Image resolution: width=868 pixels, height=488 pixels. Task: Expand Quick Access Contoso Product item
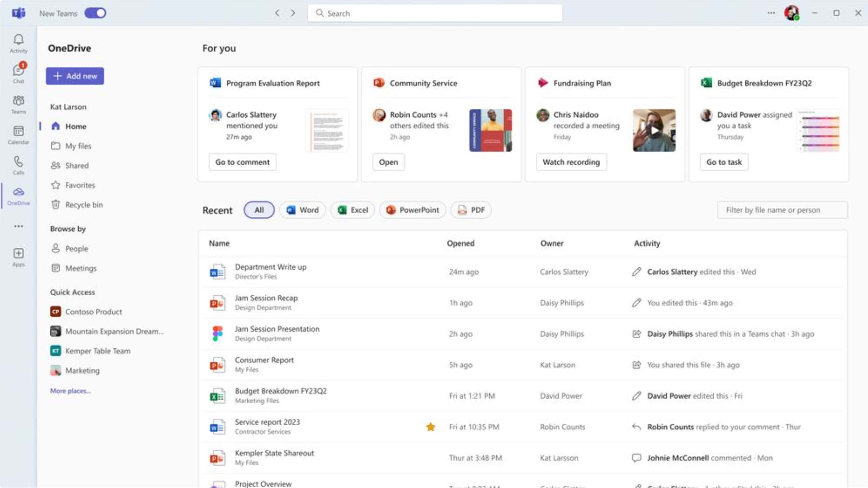92,311
